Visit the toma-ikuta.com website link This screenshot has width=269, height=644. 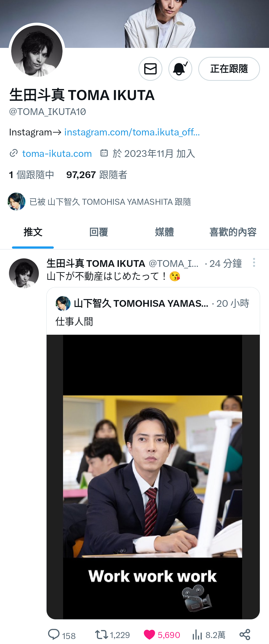[57, 153]
